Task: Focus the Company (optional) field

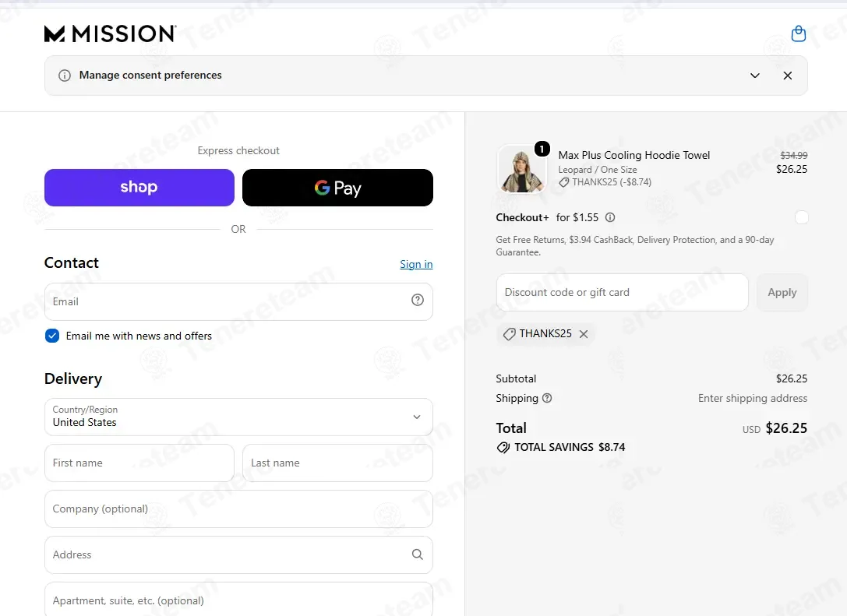Action: coord(238,509)
